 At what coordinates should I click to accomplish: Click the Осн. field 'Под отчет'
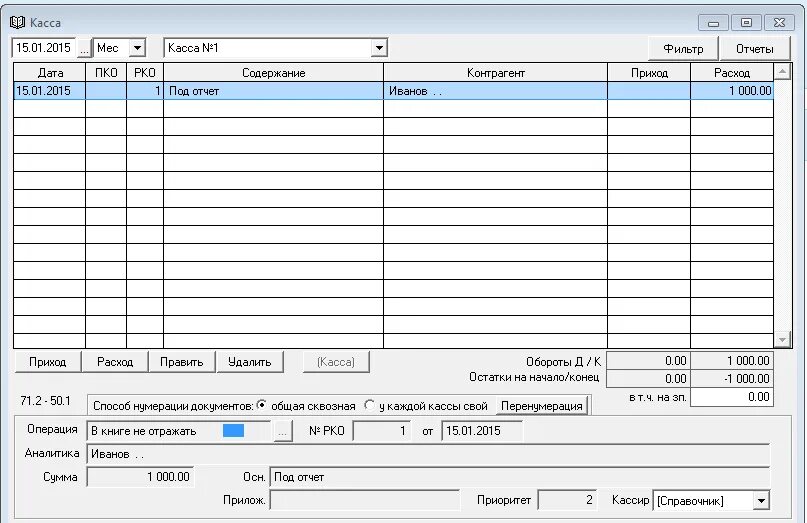(520, 477)
